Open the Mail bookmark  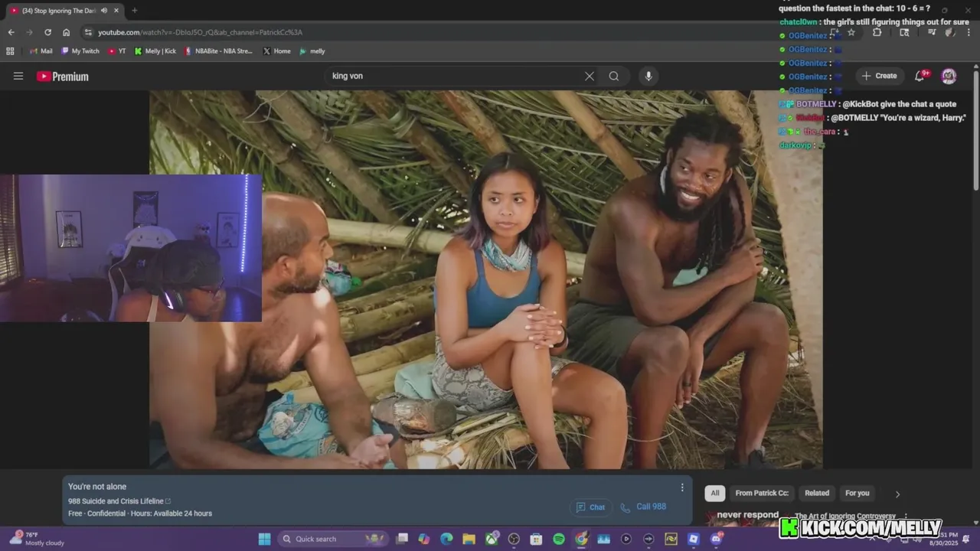pos(41,51)
